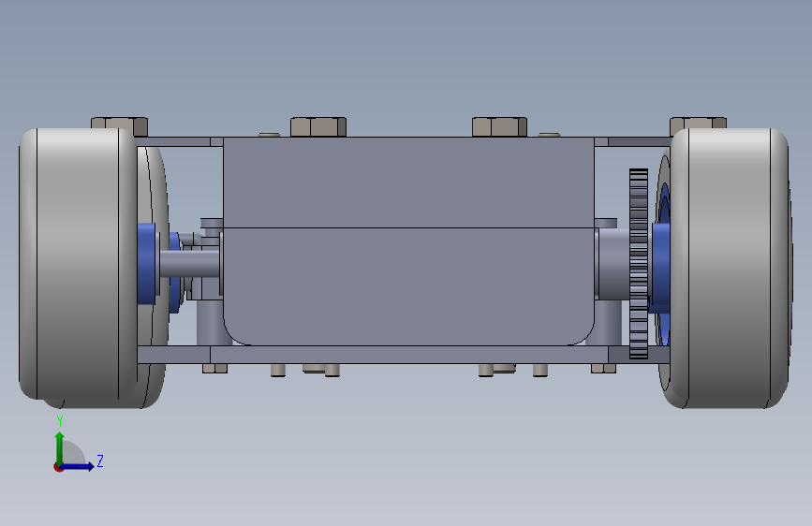
Task: Select the bottom-left hex nut under the plate
Action: (214, 368)
